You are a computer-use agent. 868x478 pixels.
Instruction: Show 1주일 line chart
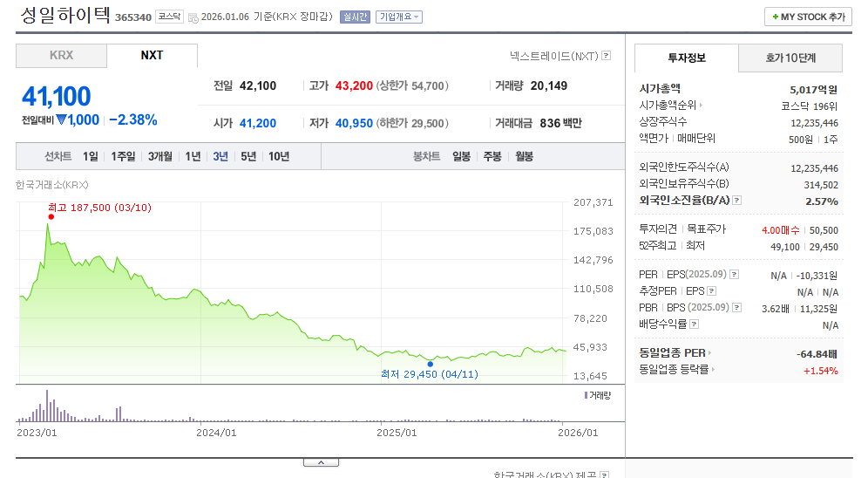(x=123, y=157)
